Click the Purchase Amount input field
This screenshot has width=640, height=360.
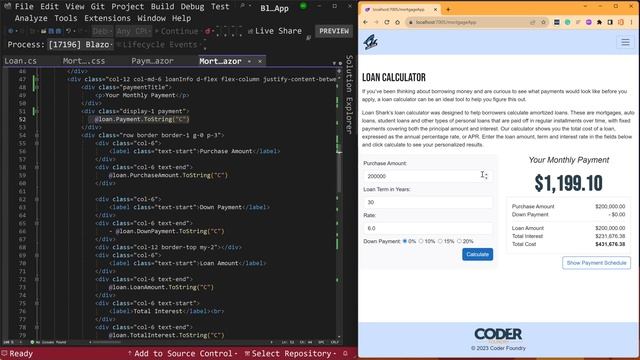click(x=427, y=176)
